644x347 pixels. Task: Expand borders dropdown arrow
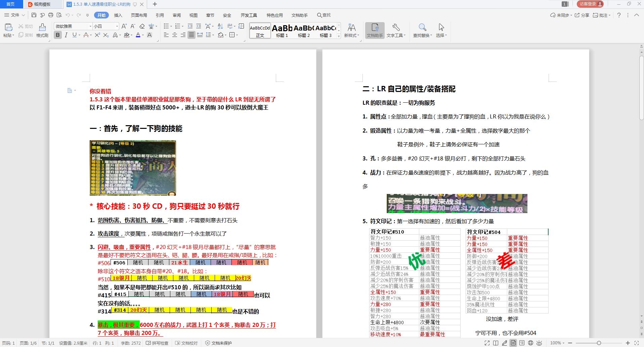click(237, 35)
